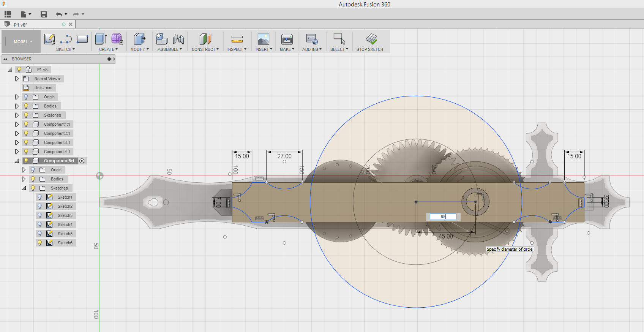Select the Rectangle sketch tool icon
Image resolution: width=644 pixels, height=332 pixels.
(82, 39)
